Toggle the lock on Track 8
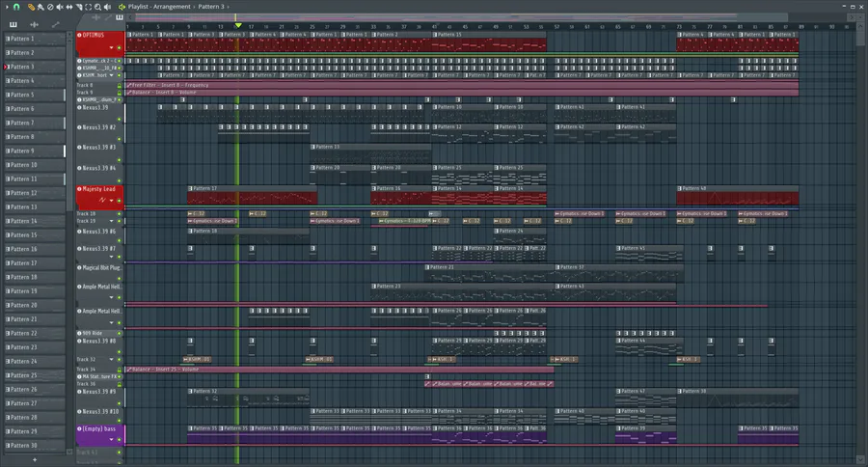Image resolution: width=868 pixels, height=467 pixels. tap(119, 85)
